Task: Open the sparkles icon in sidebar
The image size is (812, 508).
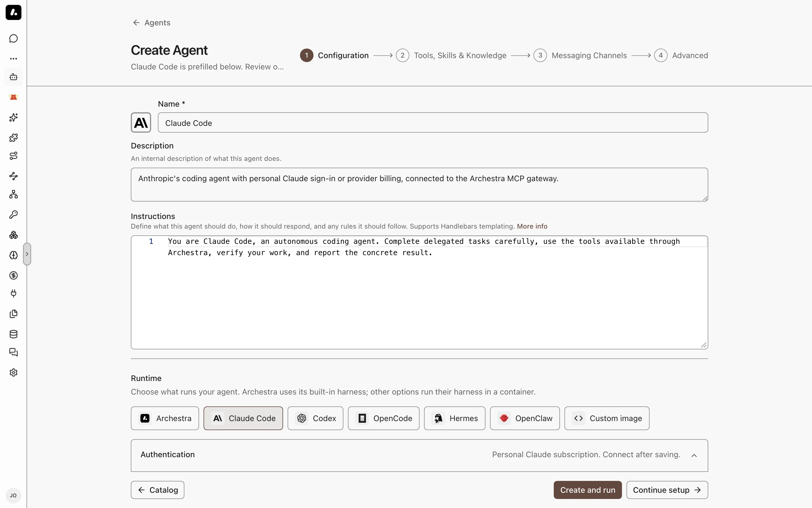Action: (x=14, y=118)
